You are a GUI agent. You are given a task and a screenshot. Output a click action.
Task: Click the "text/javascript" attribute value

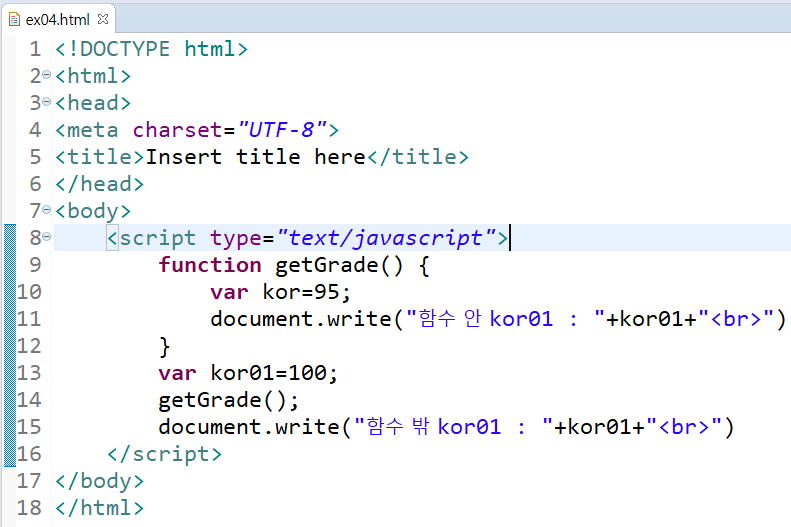pos(386,238)
